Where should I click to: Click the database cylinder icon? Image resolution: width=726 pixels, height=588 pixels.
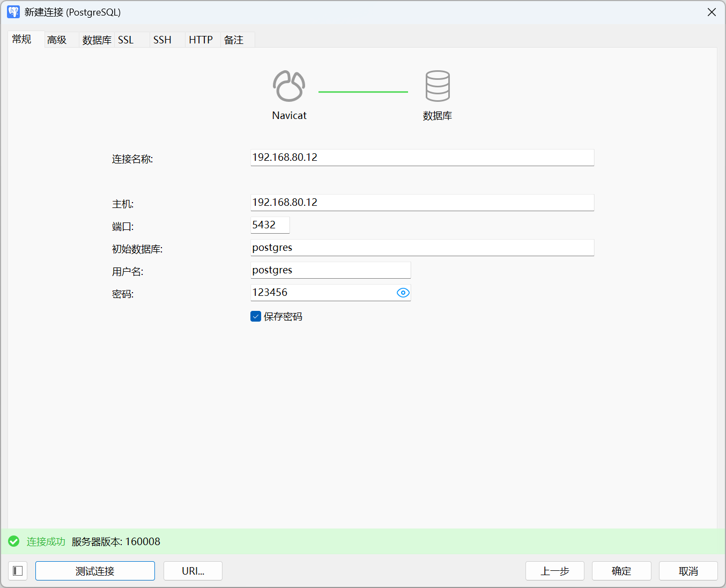click(x=438, y=86)
